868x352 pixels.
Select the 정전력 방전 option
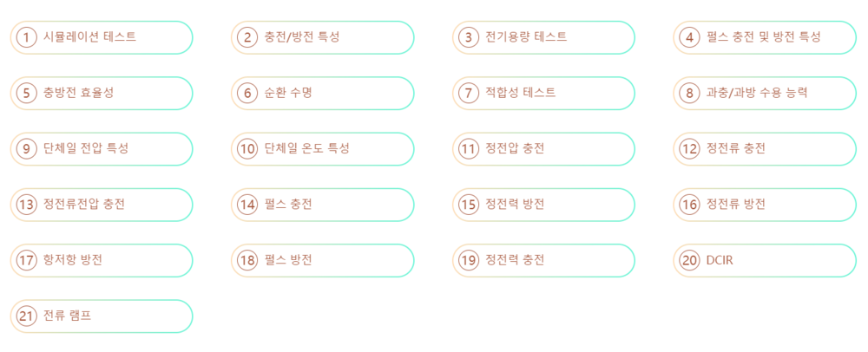pyautogui.click(x=543, y=205)
